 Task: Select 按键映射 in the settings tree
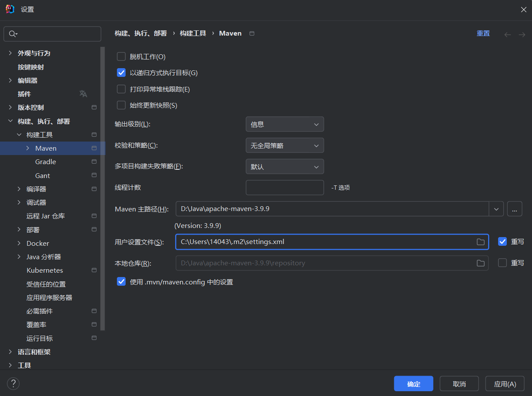(x=31, y=67)
